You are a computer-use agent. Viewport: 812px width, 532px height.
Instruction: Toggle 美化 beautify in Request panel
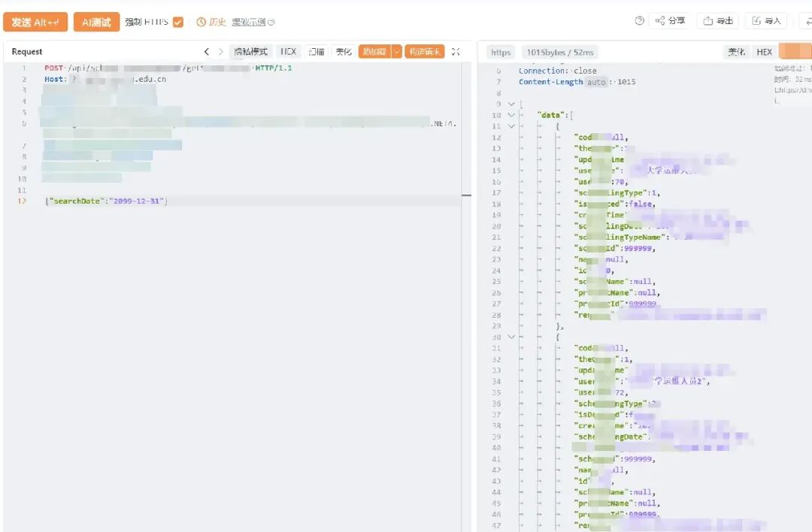tap(344, 52)
